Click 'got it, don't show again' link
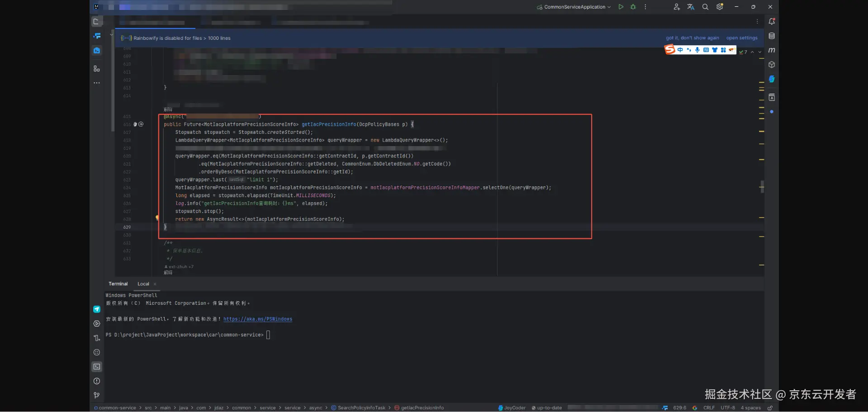 [693, 38]
